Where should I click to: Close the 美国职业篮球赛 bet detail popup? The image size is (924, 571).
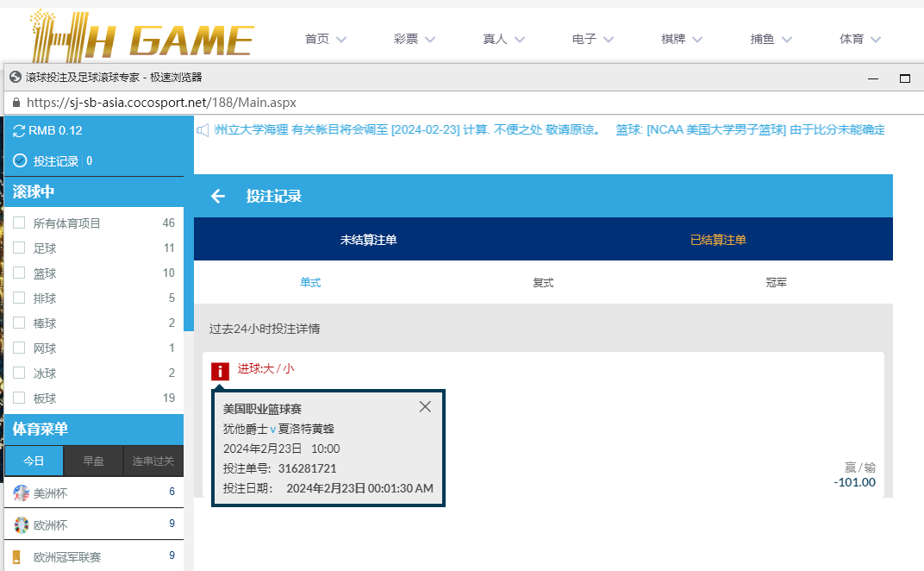pyautogui.click(x=425, y=406)
